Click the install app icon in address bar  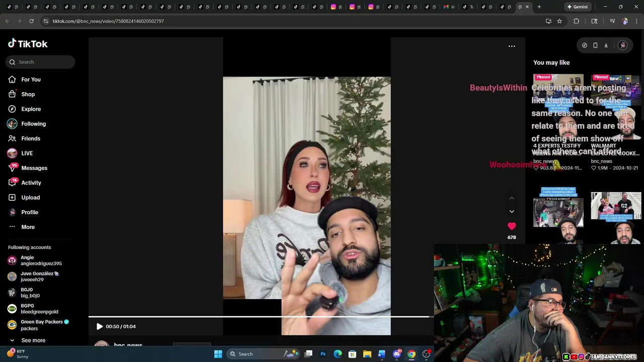[548, 21]
